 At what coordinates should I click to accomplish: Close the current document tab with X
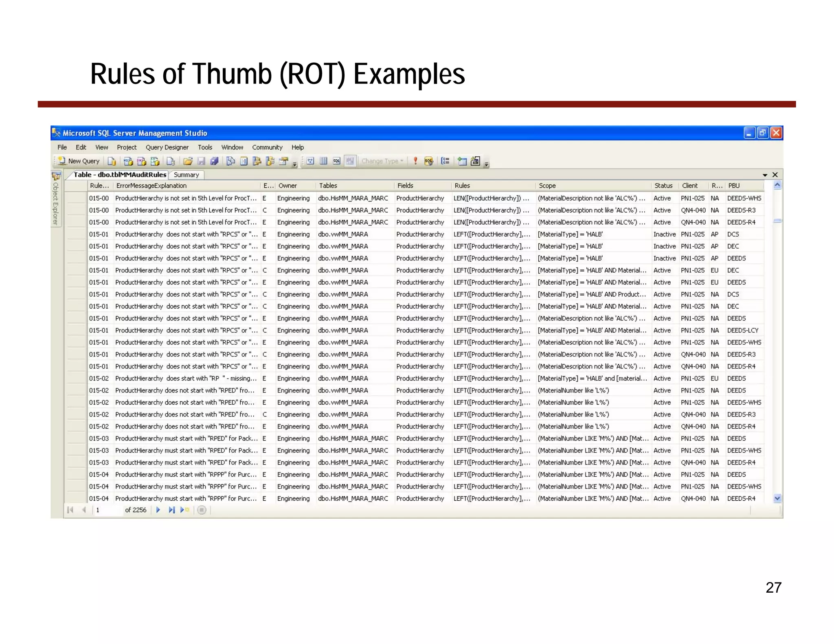point(775,175)
